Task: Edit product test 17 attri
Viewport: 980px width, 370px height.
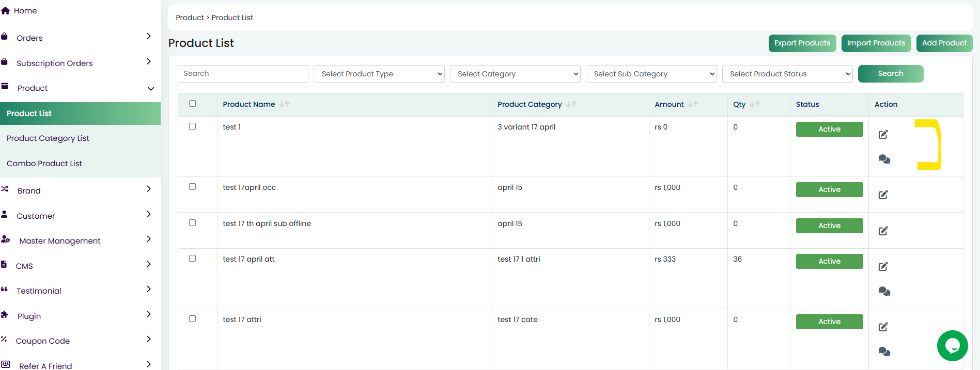Action: click(x=883, y=327)
